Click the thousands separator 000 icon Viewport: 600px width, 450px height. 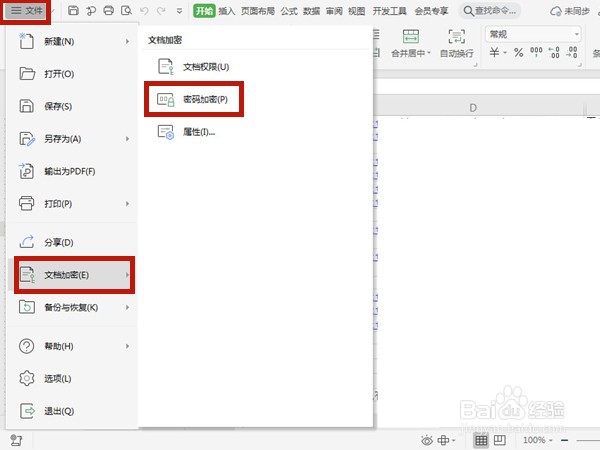pyautogui.click(x=536, y=51)
